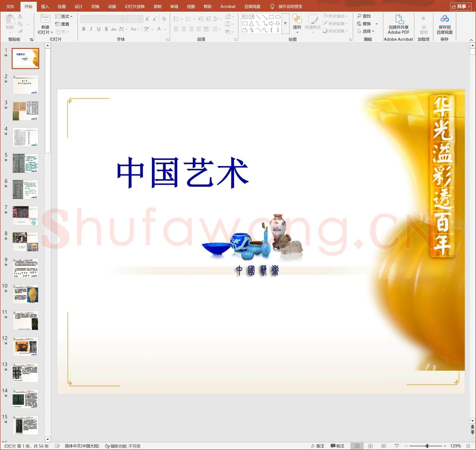The width and height of the screenshot is (476, 450).
Task: Click spell check icon in status bar
Action: [57, 446]
